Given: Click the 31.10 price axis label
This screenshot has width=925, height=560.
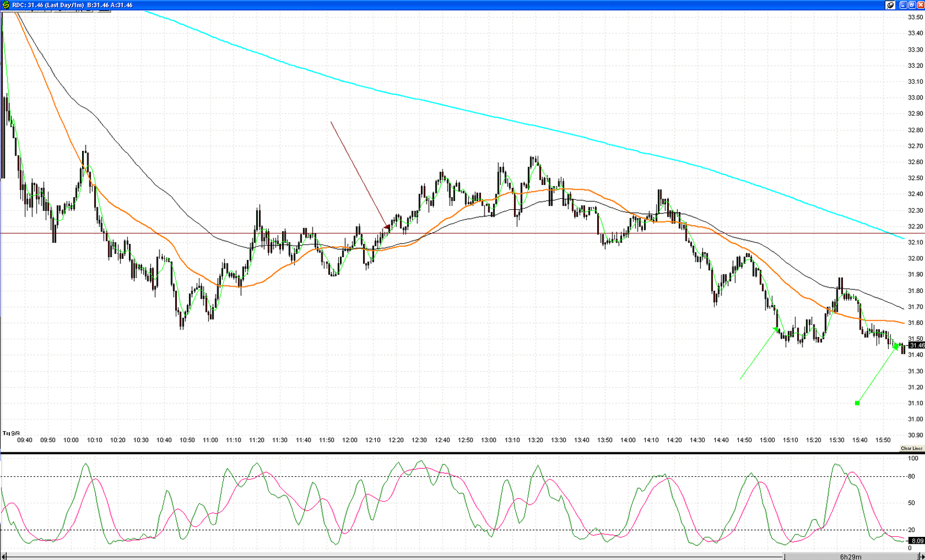Looking at the screenshot, I should [915, 403].
